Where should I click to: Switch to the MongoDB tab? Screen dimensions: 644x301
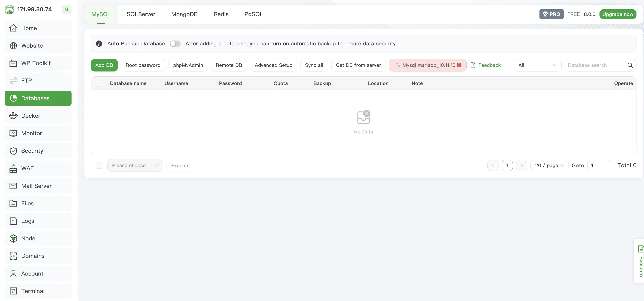(x=184, y=14)
